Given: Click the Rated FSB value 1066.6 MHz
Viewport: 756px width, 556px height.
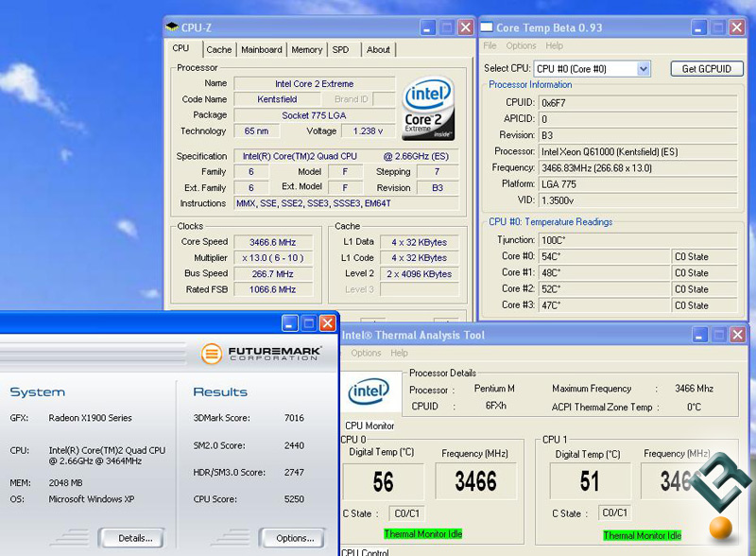Looking at the screenshot, I should pos(273,289).
